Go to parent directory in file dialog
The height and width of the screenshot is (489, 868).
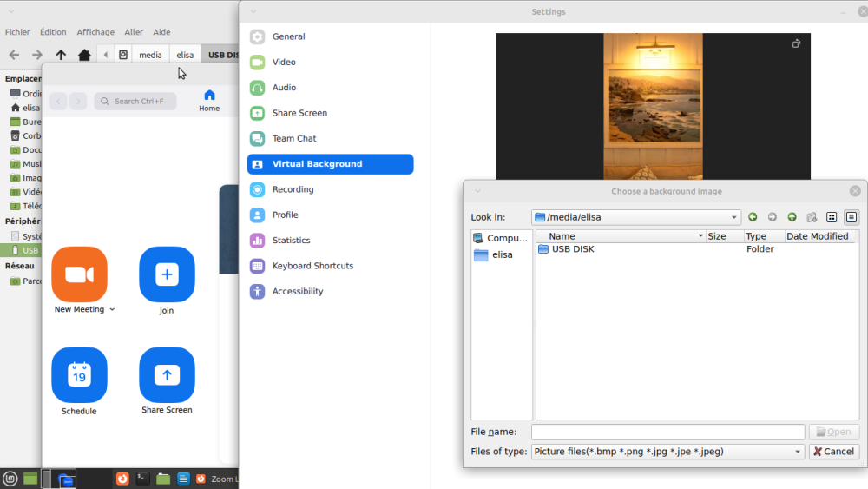pos(792,217)
